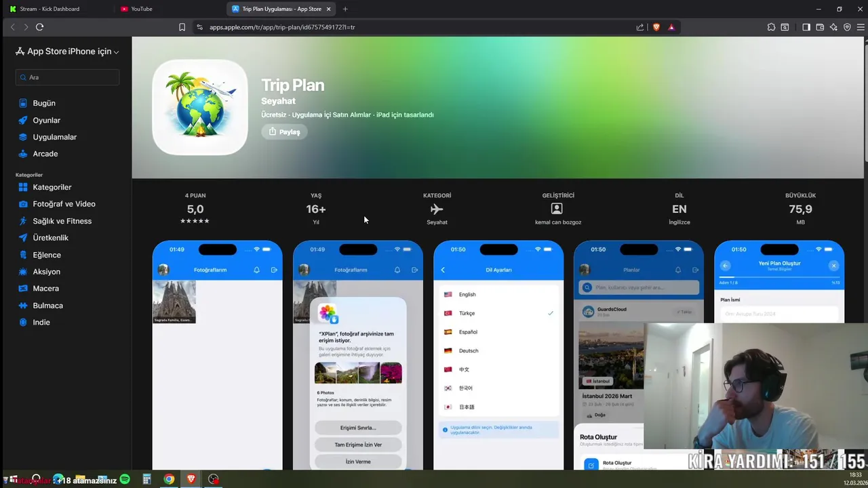
Task: Click the 75,9 MB size badge
Action: [x=800, y=209]
